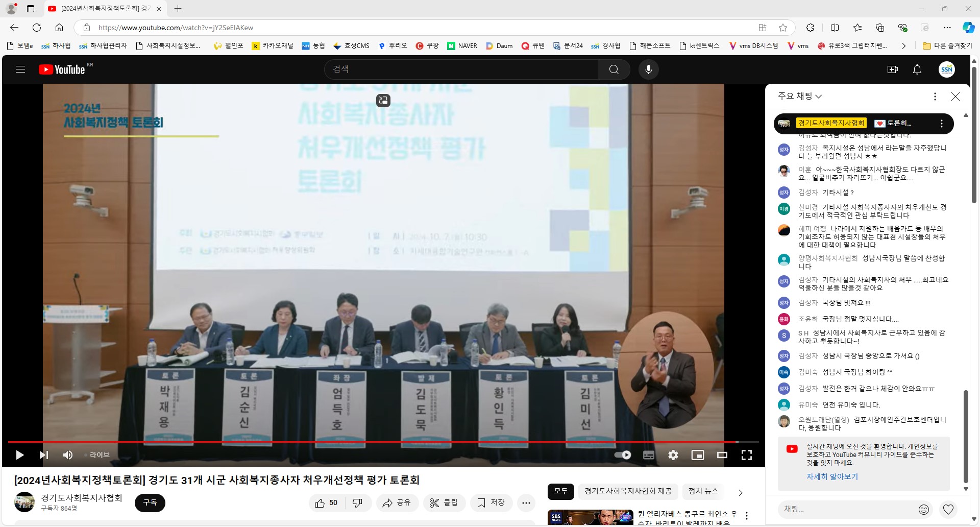Click the create video icon
This screenshot has height=527, width=980.
893,69
